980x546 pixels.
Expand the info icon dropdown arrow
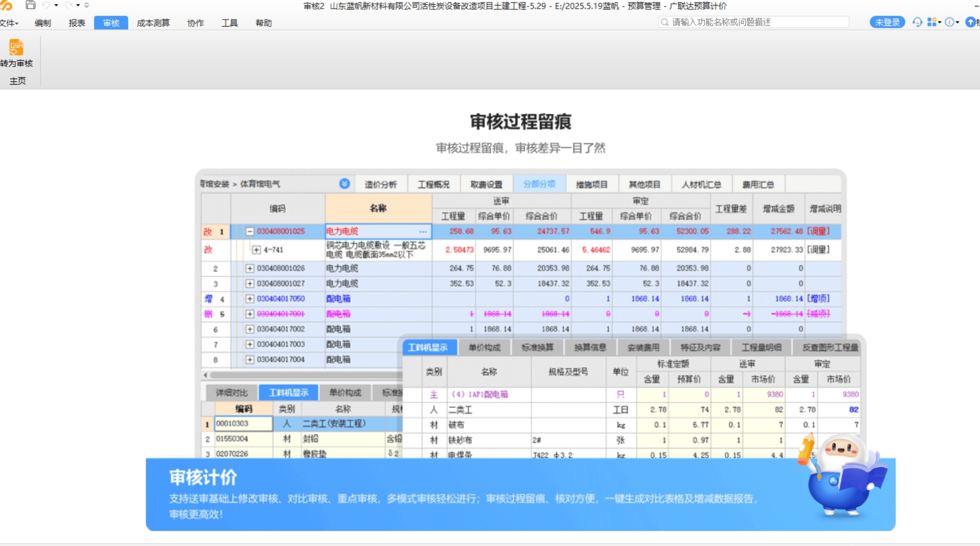point(957,23)
